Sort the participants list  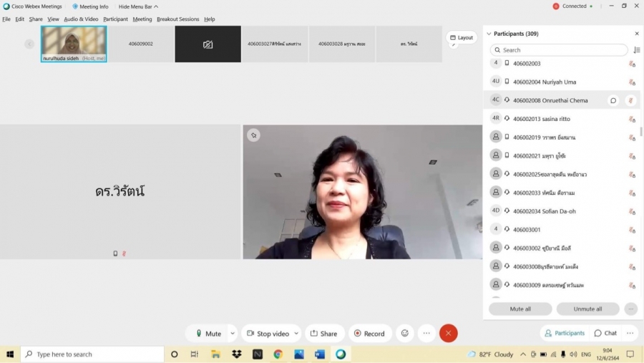click(636, 50)
